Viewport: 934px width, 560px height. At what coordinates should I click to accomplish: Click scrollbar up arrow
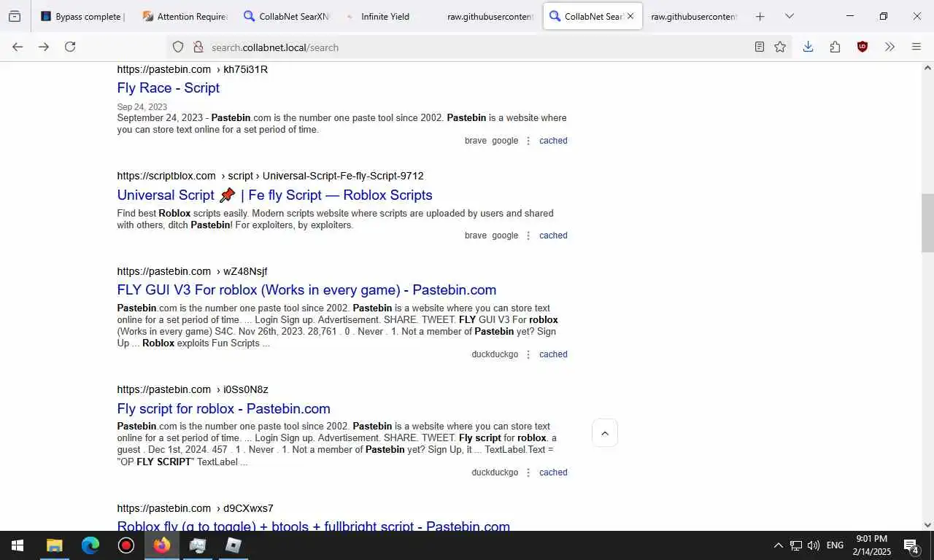[927, 68]
